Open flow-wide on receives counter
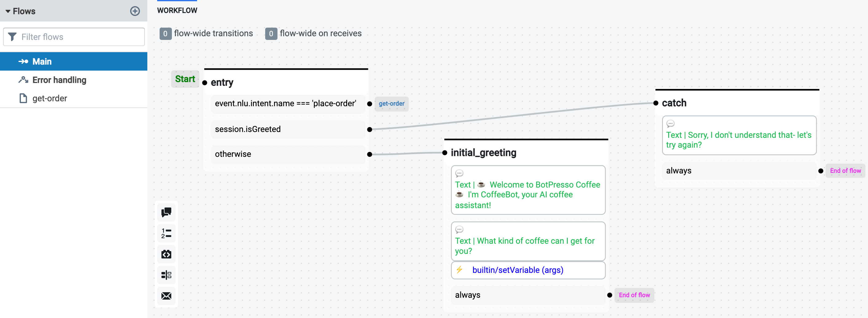Image resolution: width=868 pixels, height=318 pixels. coord(271,33)
